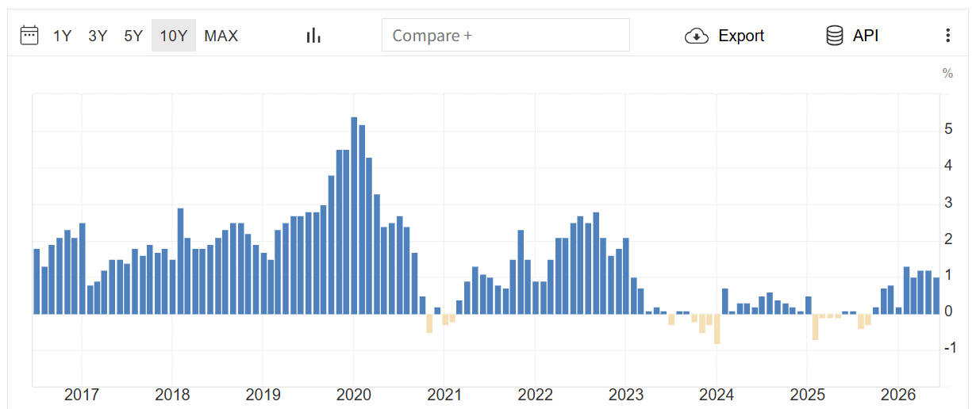Show the MAX time range
980x409 pixels.
221,36
